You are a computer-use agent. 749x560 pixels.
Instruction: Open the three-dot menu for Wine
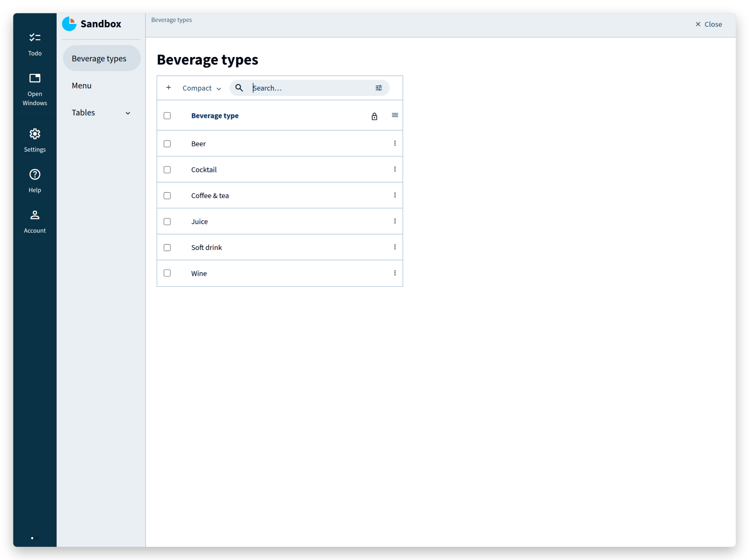(395, 273)
